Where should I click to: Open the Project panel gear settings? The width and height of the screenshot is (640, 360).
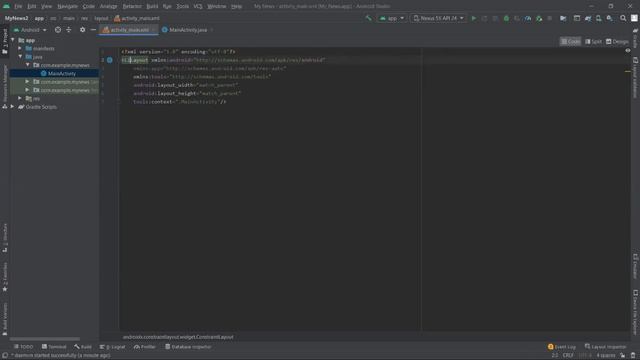(x=82, y=30)
